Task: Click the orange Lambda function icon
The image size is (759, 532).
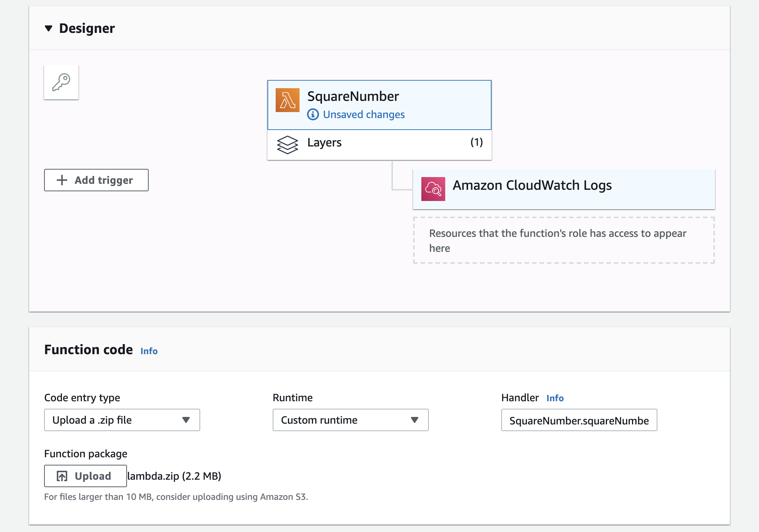Action: click(287, 100)
